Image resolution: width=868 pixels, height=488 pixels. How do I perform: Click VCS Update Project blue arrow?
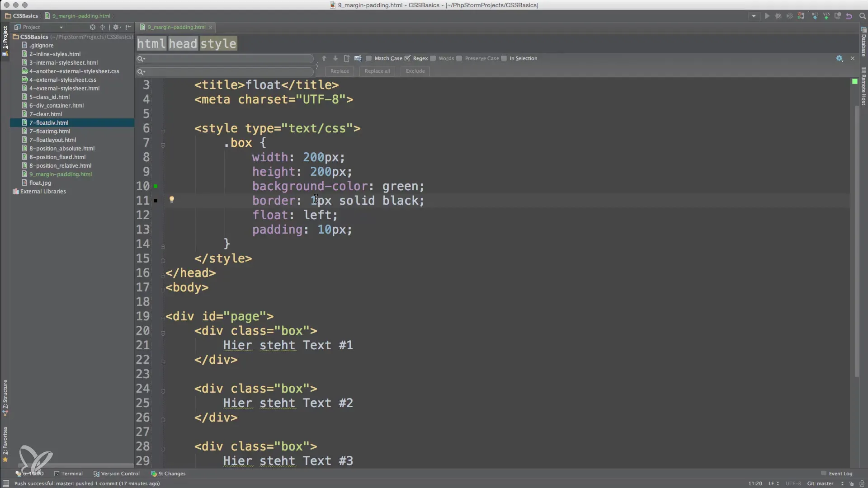pos(815,16)
